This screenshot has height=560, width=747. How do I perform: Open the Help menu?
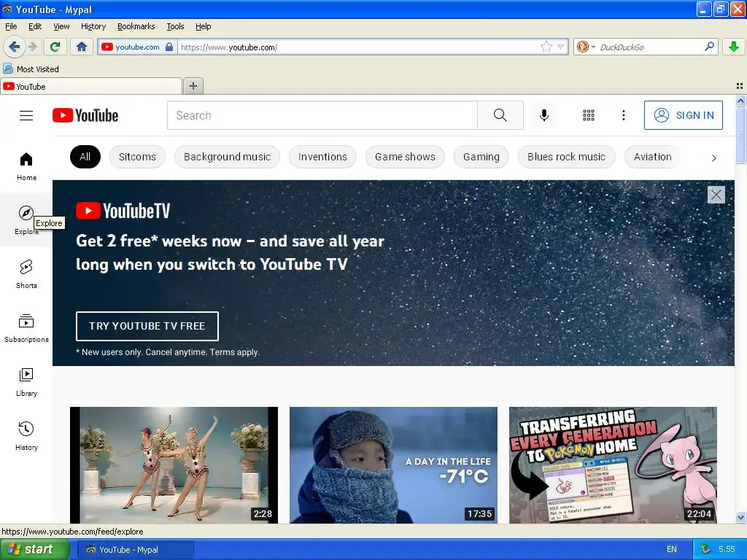(204, 26)
